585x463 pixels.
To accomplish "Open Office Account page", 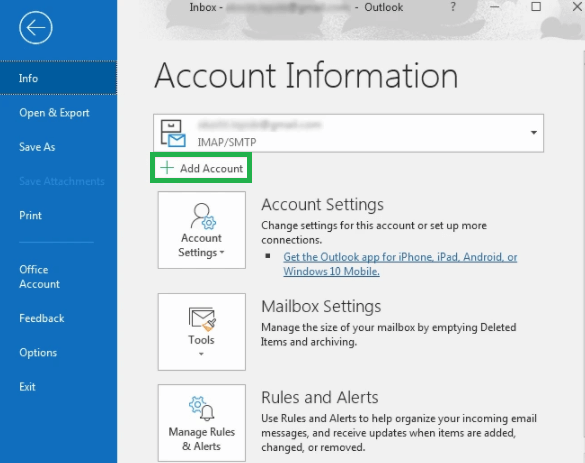I will point(39,277).
